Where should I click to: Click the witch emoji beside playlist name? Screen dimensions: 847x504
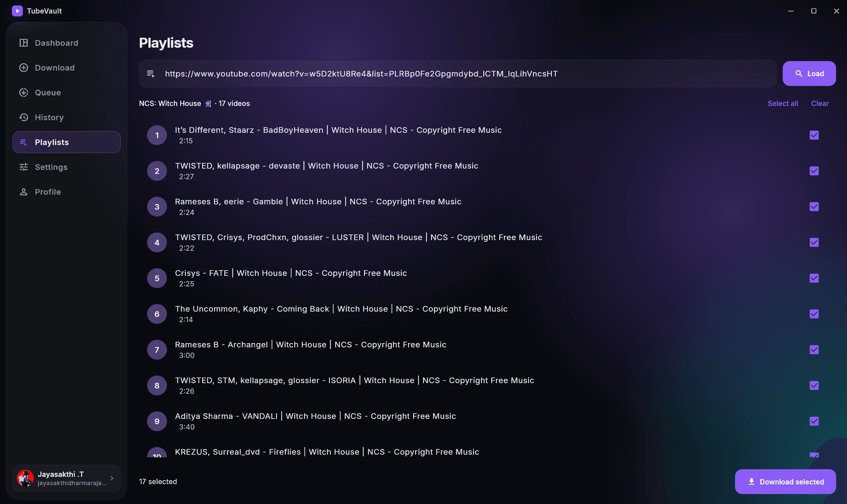pyautogui.click(x=208, y=104)
